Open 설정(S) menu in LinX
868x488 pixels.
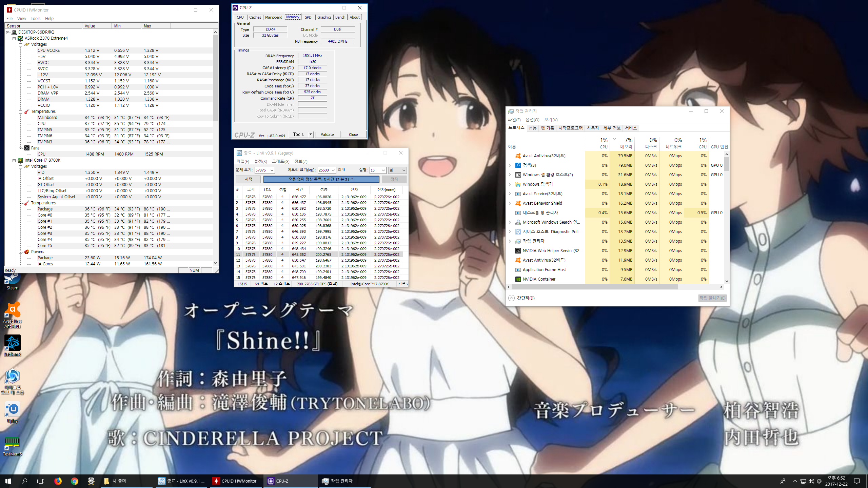point(260,162)
